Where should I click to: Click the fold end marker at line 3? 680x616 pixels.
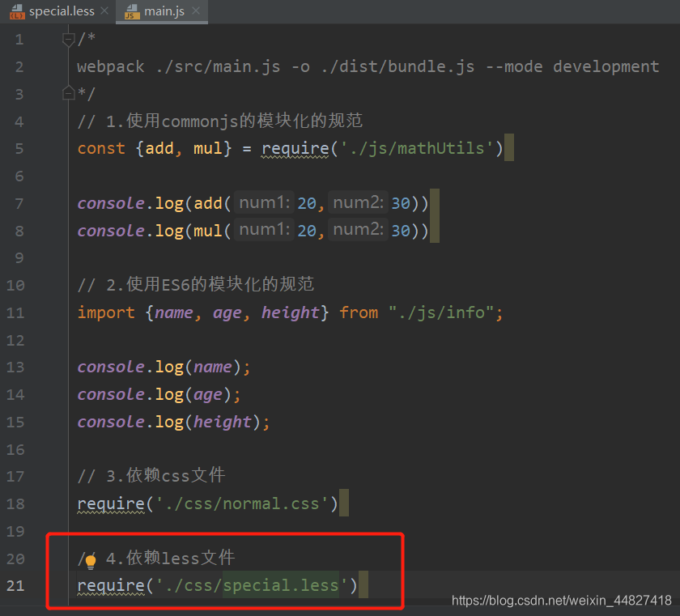tap(68, 93)
